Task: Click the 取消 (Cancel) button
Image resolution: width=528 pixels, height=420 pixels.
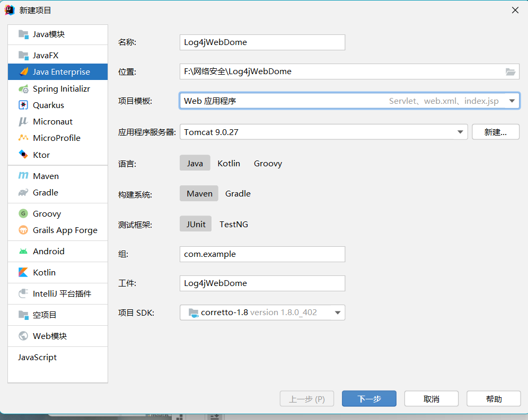Action: 432,399
